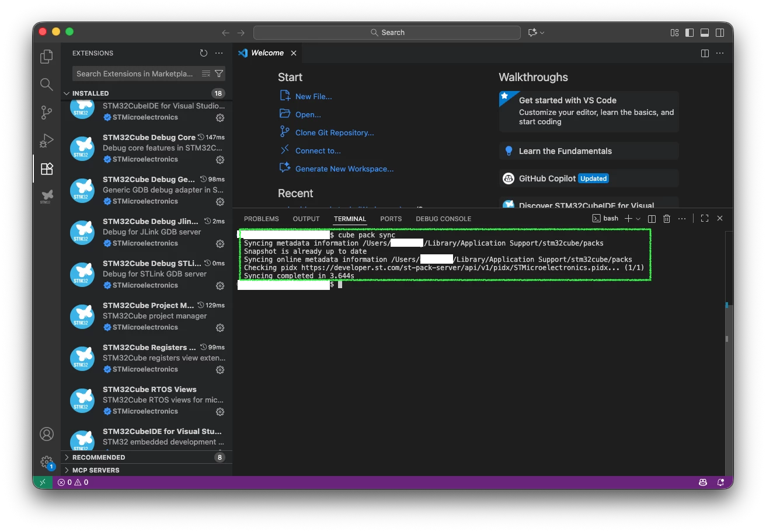This screenshot has height=532, width=766.
Task: Expand the MCP SERVERS section
Action: click(147, 470)
